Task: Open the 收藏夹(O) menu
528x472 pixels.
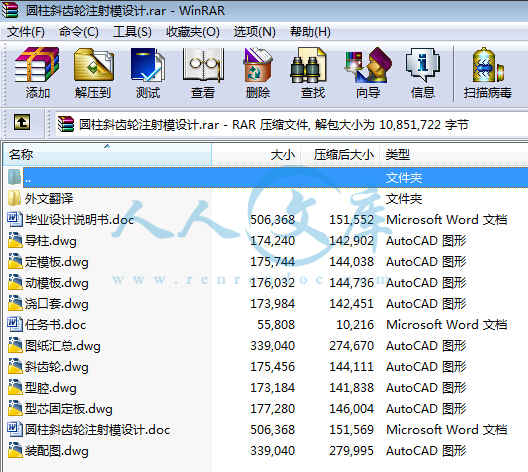Action: 193,32
